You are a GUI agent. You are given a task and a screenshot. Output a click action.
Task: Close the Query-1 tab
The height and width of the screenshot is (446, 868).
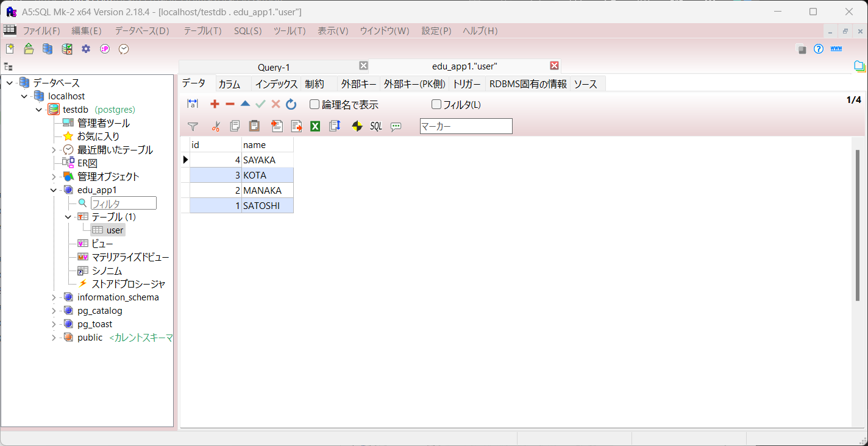(363, 66)
